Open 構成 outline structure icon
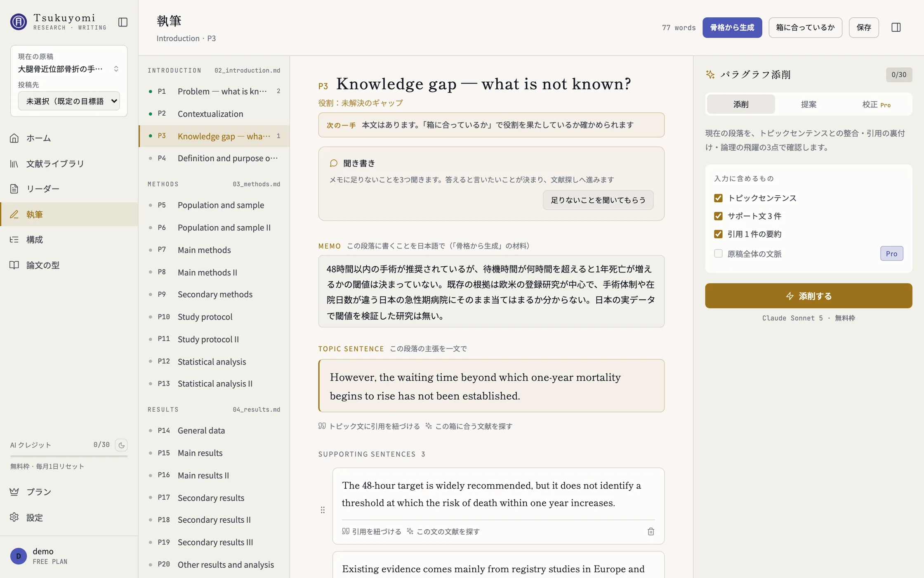Screen dimensions: 924x578 [14, 239]
